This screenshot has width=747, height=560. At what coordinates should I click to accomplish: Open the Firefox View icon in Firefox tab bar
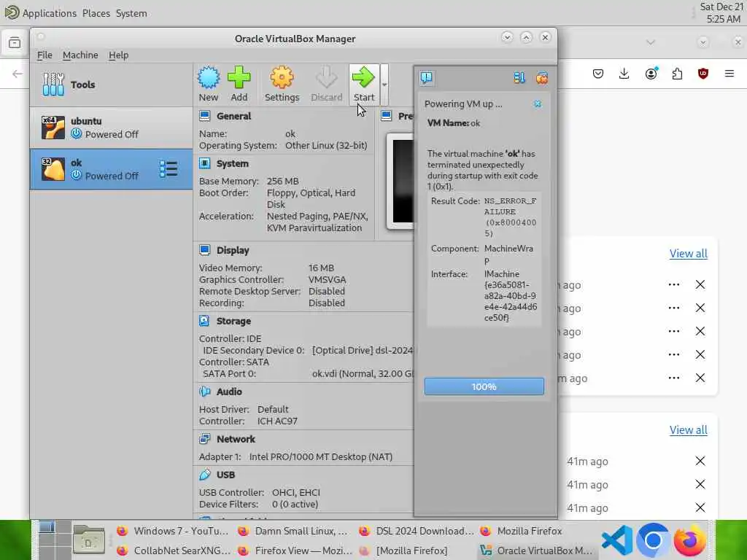[15, 43]
